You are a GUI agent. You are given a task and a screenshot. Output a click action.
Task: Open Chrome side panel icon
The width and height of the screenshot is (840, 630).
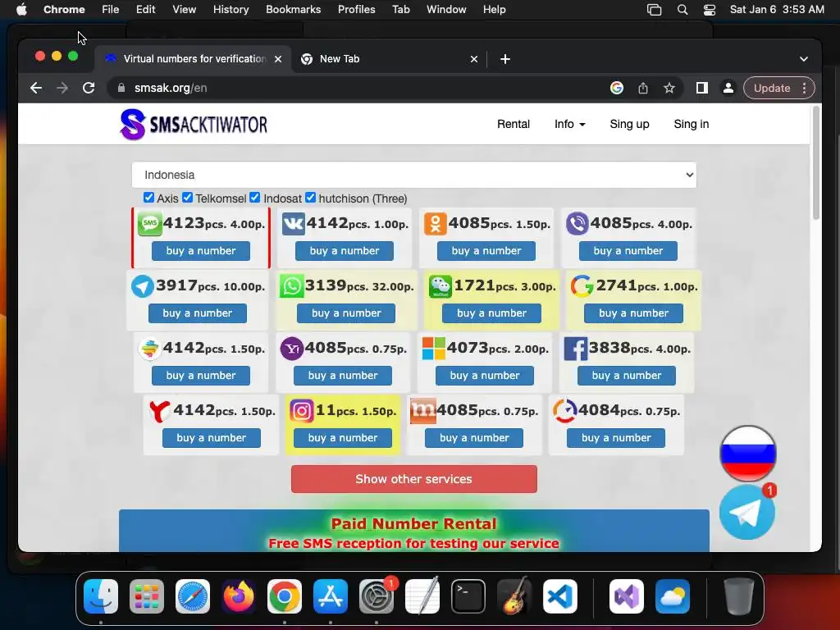click(702, 88)
